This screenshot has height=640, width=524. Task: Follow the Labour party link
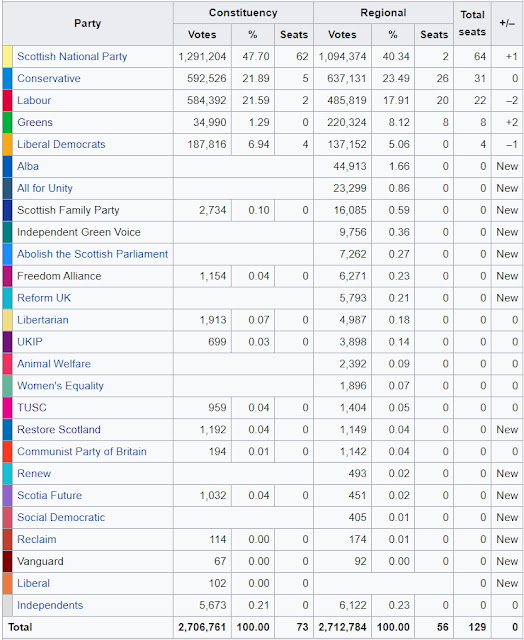click(34, 100)
